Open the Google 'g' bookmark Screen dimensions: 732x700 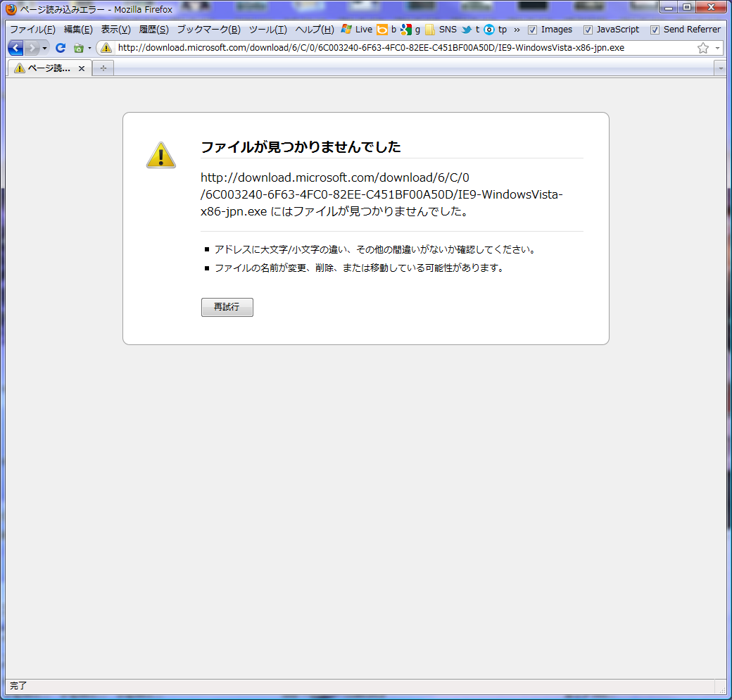tap(410, 30)
